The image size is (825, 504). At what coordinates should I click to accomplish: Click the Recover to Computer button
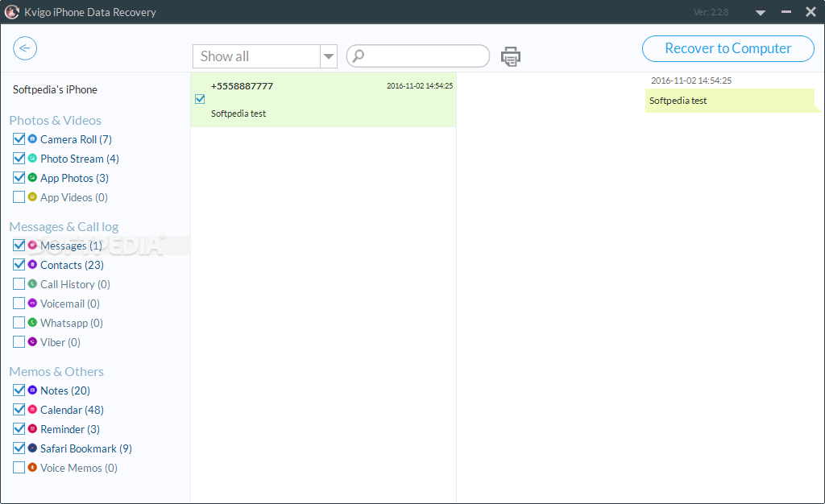728,48
